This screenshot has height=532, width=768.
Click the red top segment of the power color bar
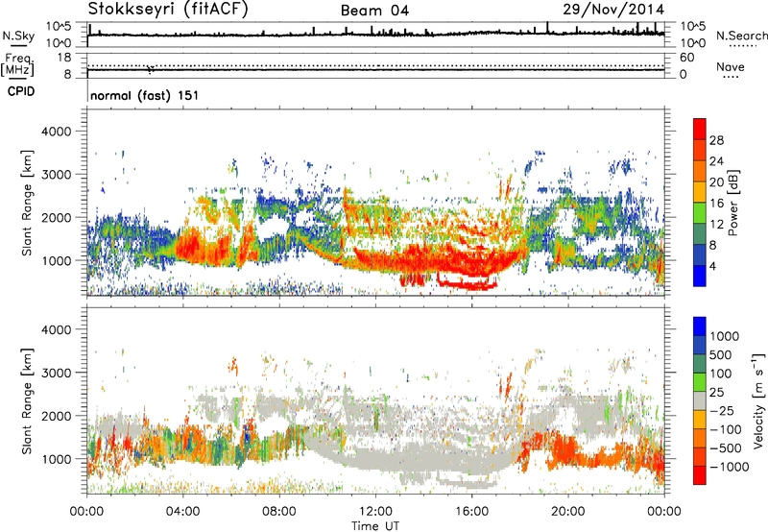700,129
